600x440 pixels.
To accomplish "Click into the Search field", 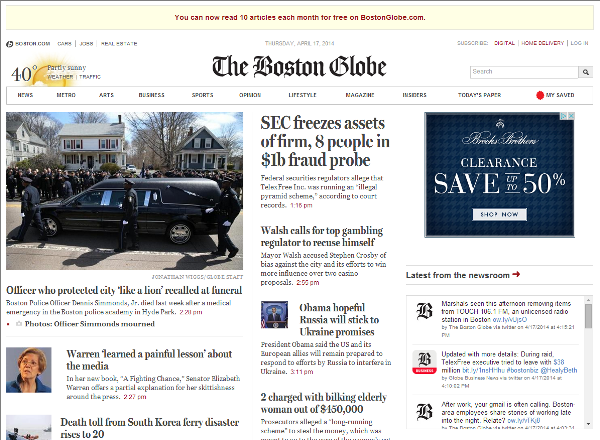I will coord(524,72).
